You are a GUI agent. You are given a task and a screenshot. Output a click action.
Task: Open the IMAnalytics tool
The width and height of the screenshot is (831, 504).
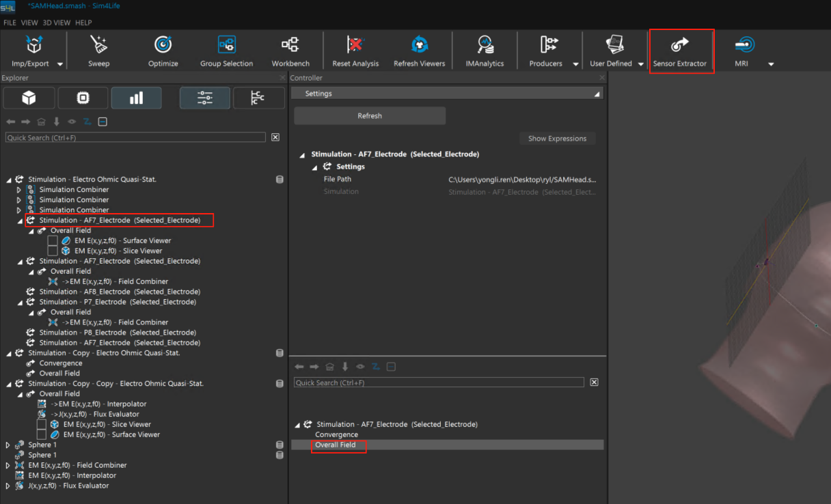[485, 46]
